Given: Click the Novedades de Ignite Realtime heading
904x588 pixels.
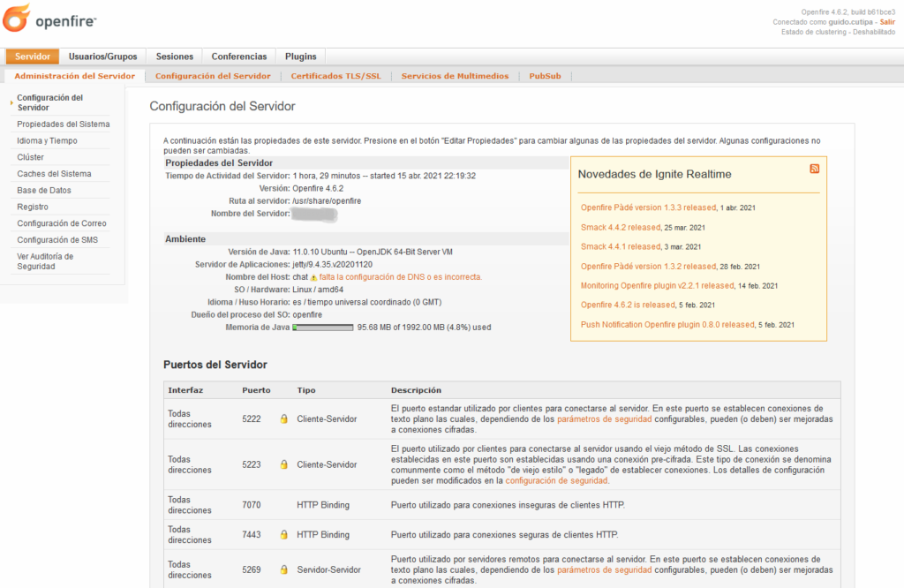Looking at the screenshot, I should [654, 174].
